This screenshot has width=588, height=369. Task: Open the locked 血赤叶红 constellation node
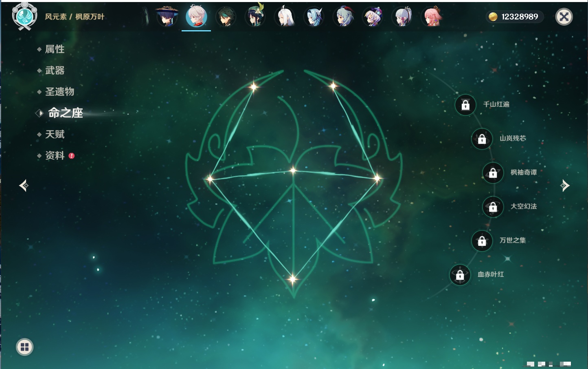pos(460,275)
